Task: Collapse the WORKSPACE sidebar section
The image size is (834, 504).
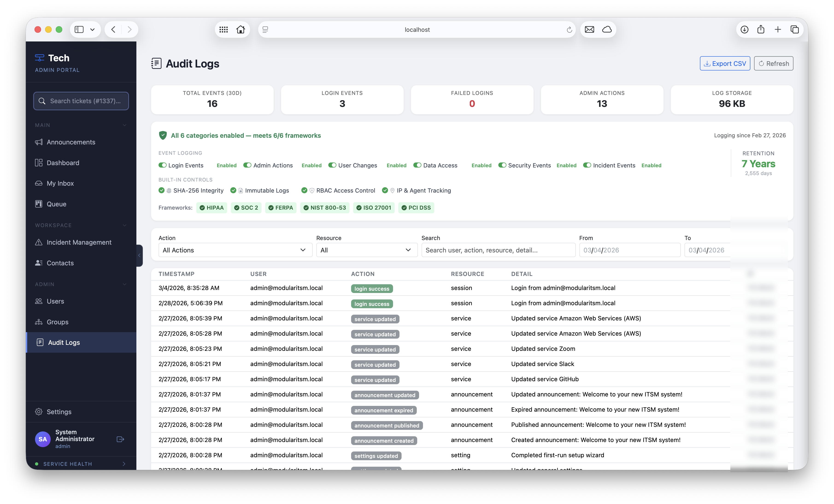Action: (124, 225)
